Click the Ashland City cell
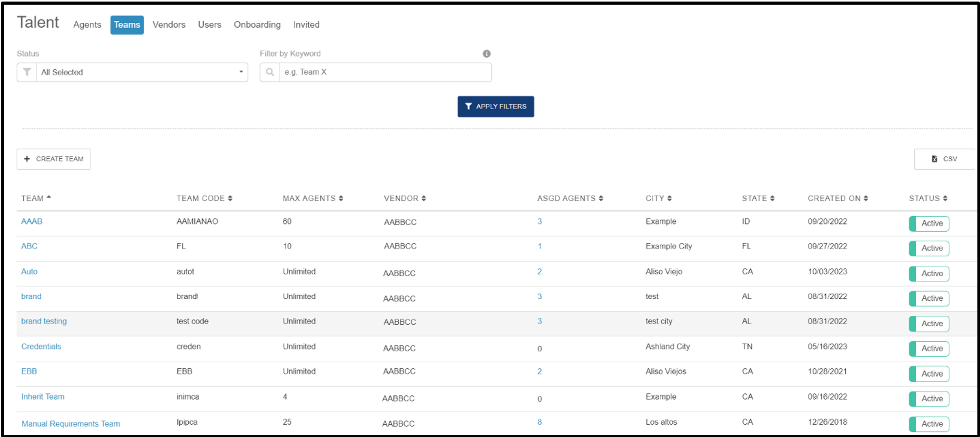Image resolution: width=980 pixels, height=437 pixels. (668, 347)
